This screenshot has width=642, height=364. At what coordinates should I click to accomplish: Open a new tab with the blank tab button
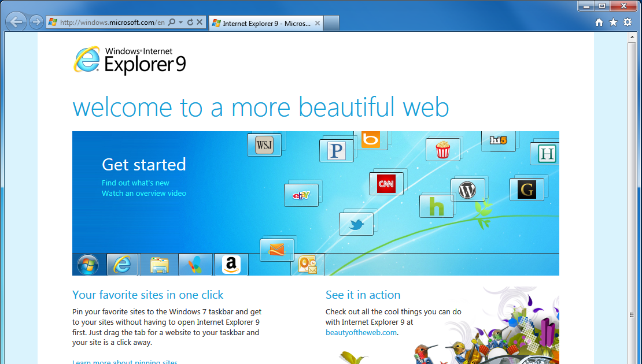pyautogui.click(x=331, y=23)
